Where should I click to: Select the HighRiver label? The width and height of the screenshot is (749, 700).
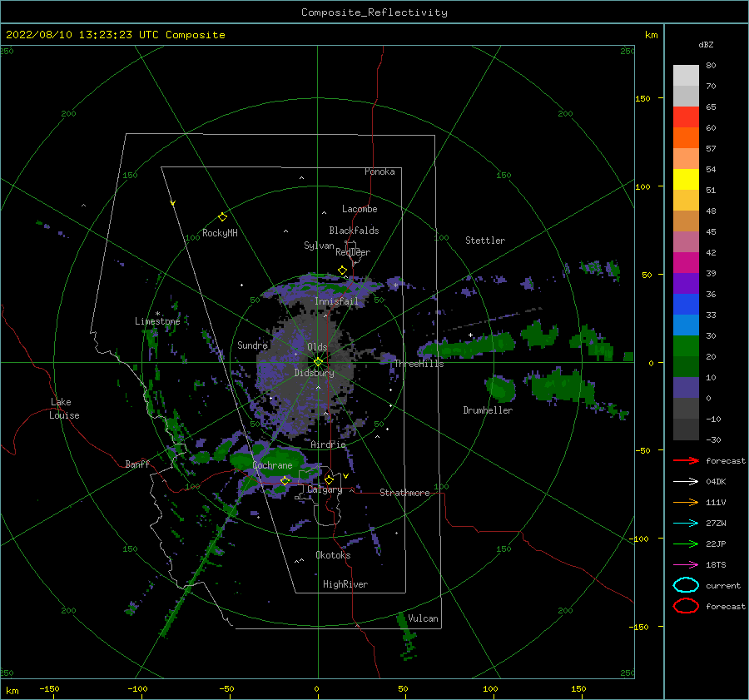pyautogui.click(x=345, y=584)
